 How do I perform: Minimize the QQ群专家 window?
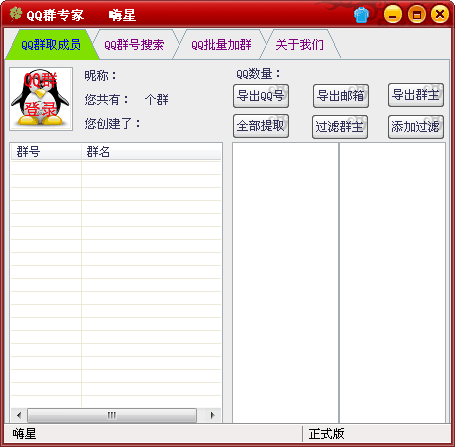tap(393, 15)
